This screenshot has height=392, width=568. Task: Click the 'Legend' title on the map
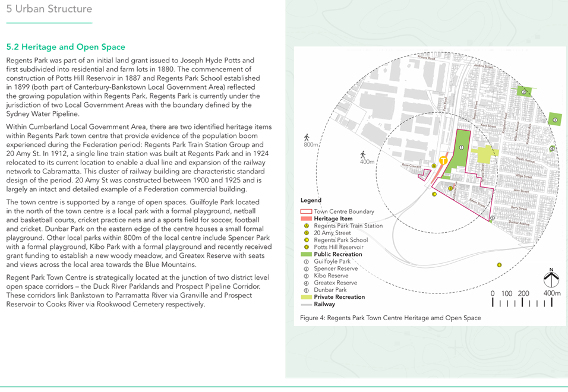click(x=311, y=201)
